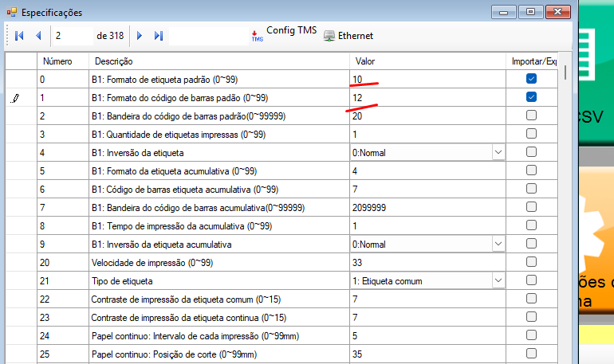Enable import checkbox for Velocidade de impressão
The width and height of the screenshot is (614, 364).
click(x=531, y=262)
